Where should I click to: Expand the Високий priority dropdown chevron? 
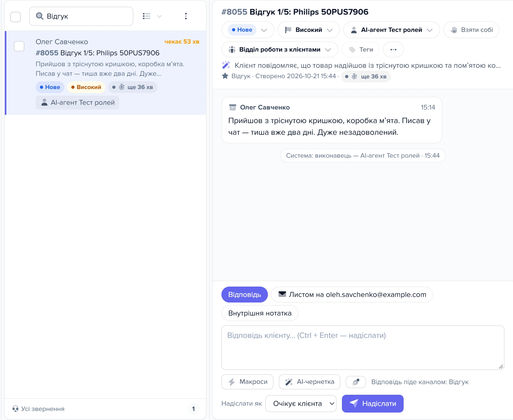coord(330,30)
